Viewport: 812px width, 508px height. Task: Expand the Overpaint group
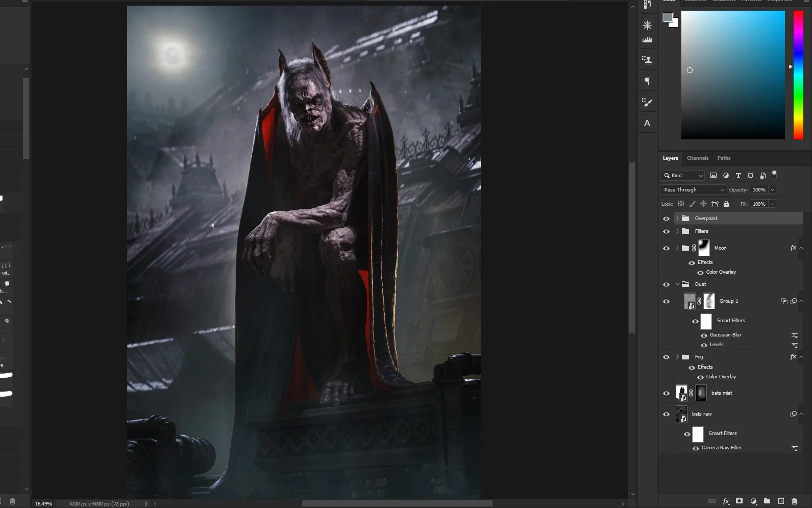coord(677,218)
